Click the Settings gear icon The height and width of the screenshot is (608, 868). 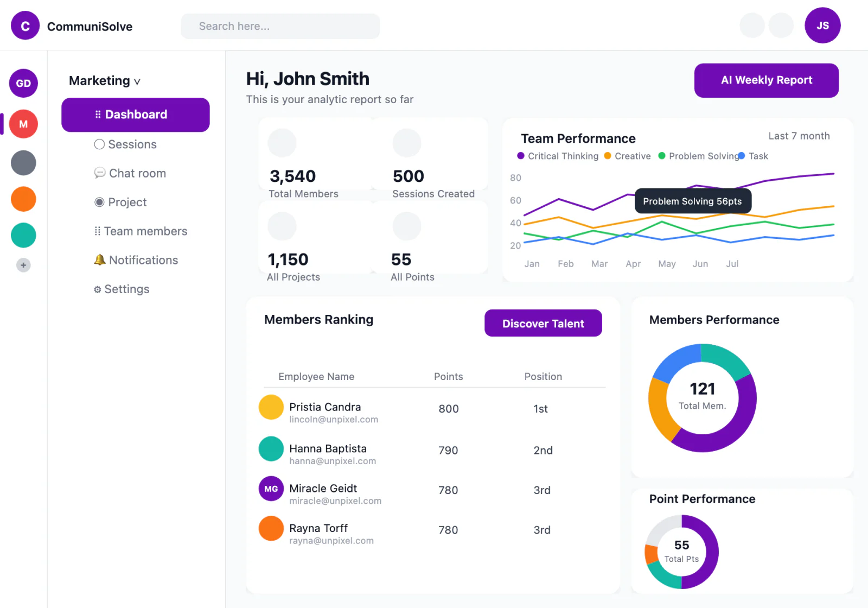(x=98, y=289)
